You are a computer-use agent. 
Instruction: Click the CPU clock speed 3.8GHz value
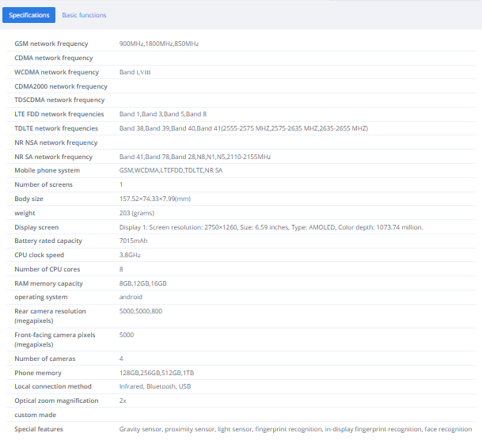click(130, 255)
